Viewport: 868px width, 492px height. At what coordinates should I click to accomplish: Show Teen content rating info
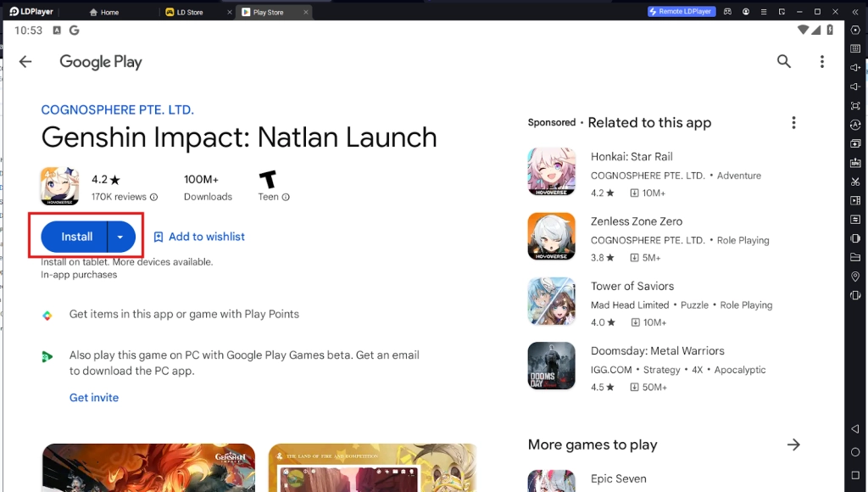(x=286, y=197)
